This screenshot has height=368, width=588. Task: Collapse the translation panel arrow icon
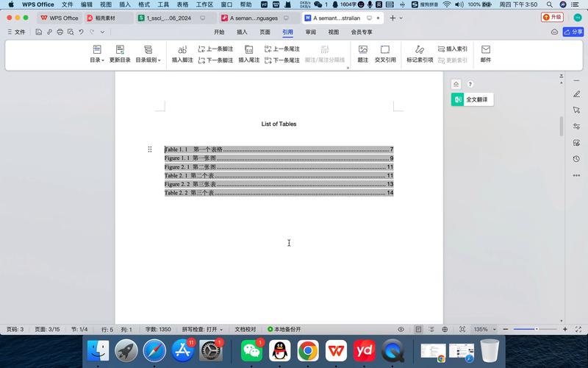(456, 84)
